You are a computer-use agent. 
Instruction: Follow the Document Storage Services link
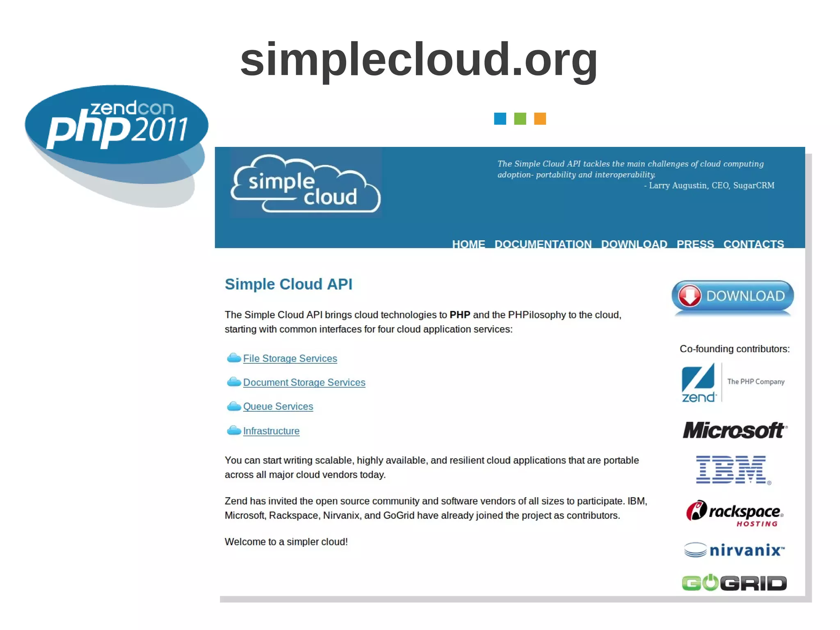(x=304, y=382)
